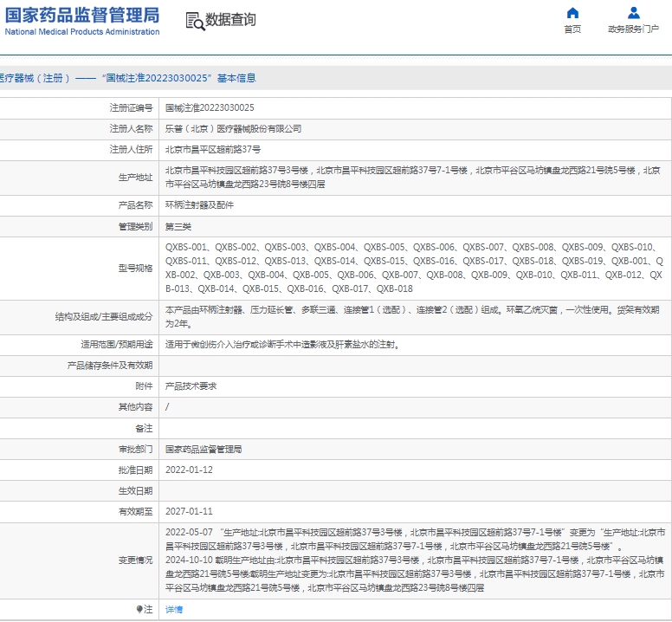Click address value 北京市昌平区超前路37号
672x622 pixels.
[x=213, y=149]
